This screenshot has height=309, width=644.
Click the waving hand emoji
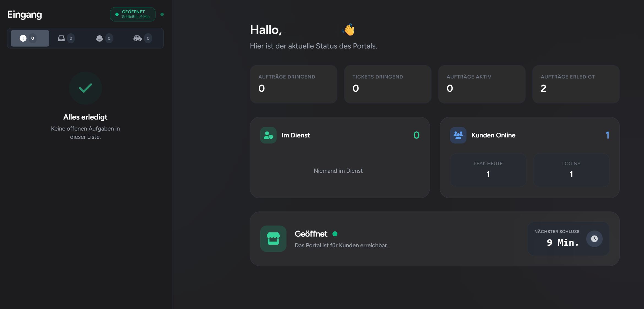coord(348,30)
